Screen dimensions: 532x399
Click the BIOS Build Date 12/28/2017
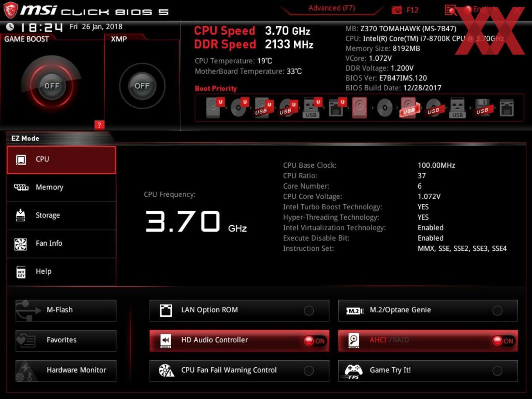[x=422, y=88]
